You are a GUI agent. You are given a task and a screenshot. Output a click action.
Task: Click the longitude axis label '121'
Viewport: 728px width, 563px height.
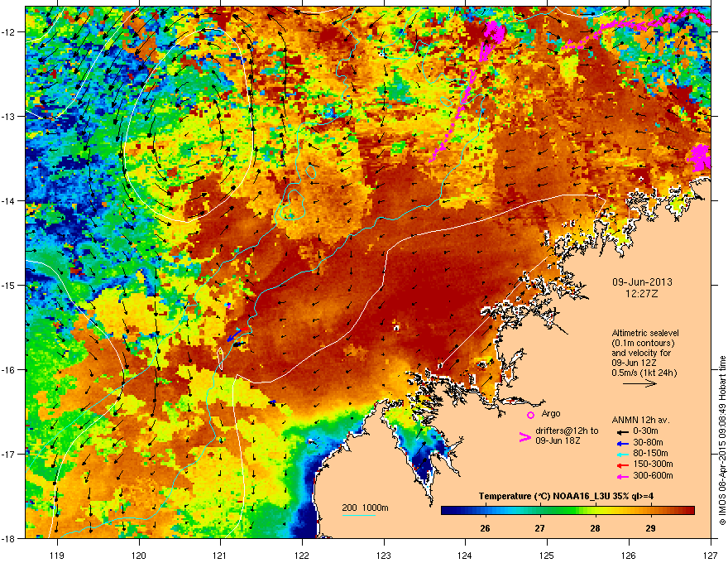220,555
